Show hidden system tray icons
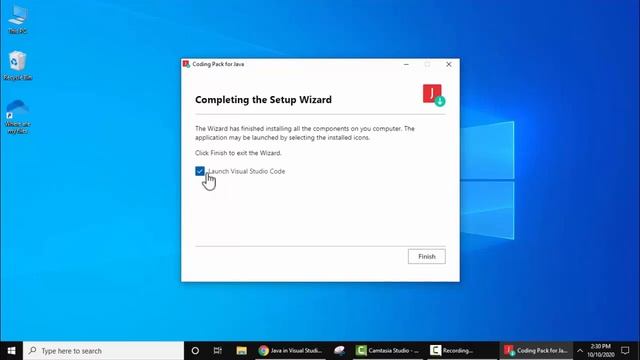The width and height of the screenshot is (640, 360). [x=580, y=351]
